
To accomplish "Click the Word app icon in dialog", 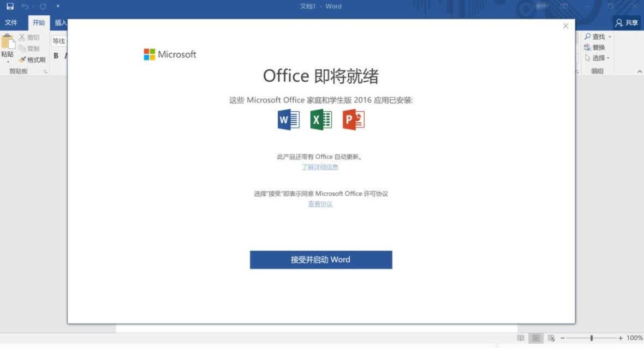I will 288,120.
